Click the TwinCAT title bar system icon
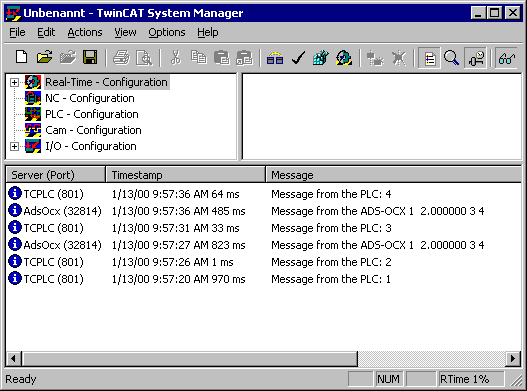Screen dimensions: 527x391 [x=13, y=13]
